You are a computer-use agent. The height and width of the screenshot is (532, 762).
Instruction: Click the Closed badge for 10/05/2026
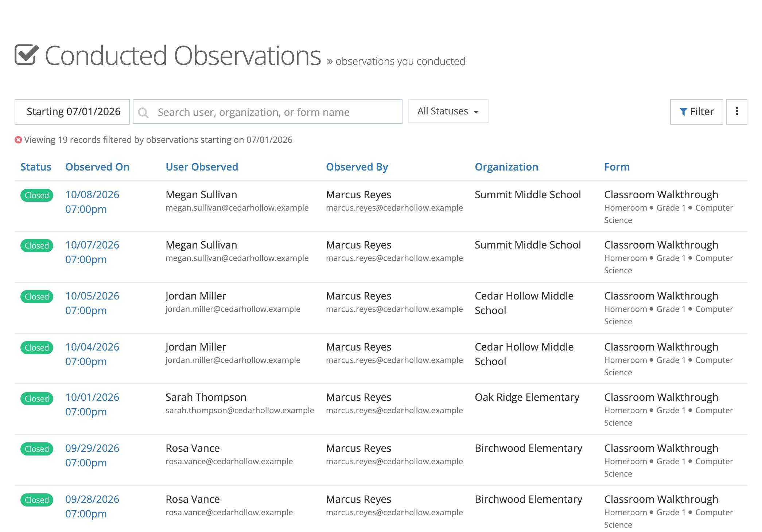37,297
